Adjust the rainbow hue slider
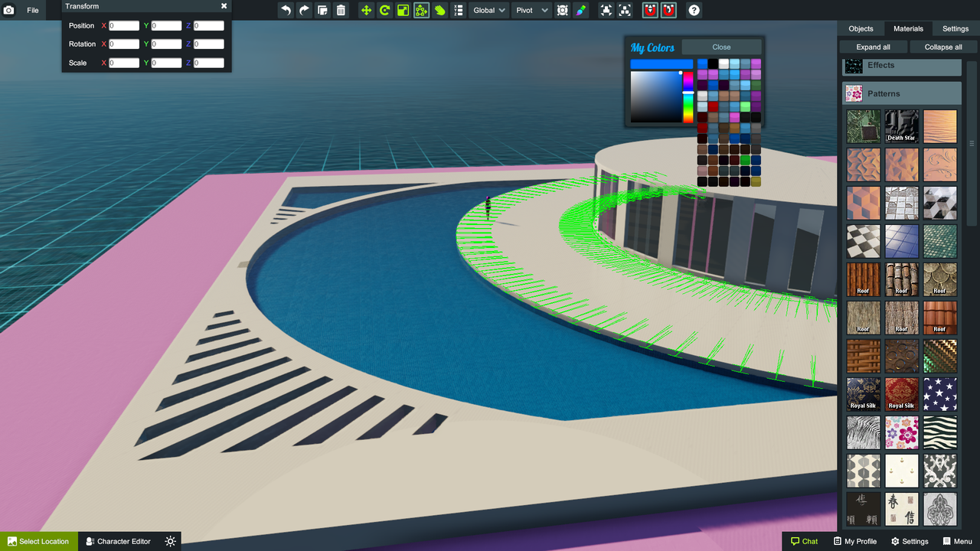This screenshot has height=551, width=980. tap(688, 97)
